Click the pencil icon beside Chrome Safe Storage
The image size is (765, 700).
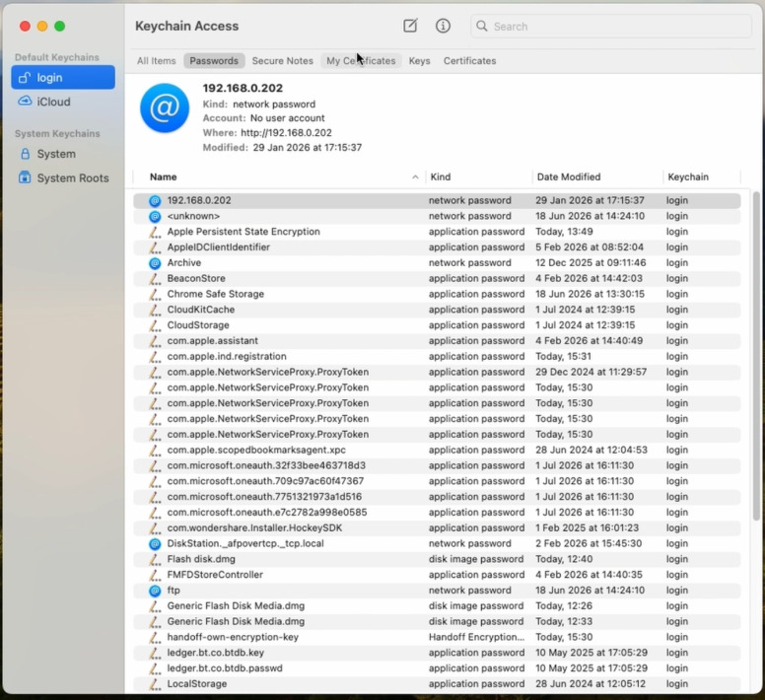155,294
